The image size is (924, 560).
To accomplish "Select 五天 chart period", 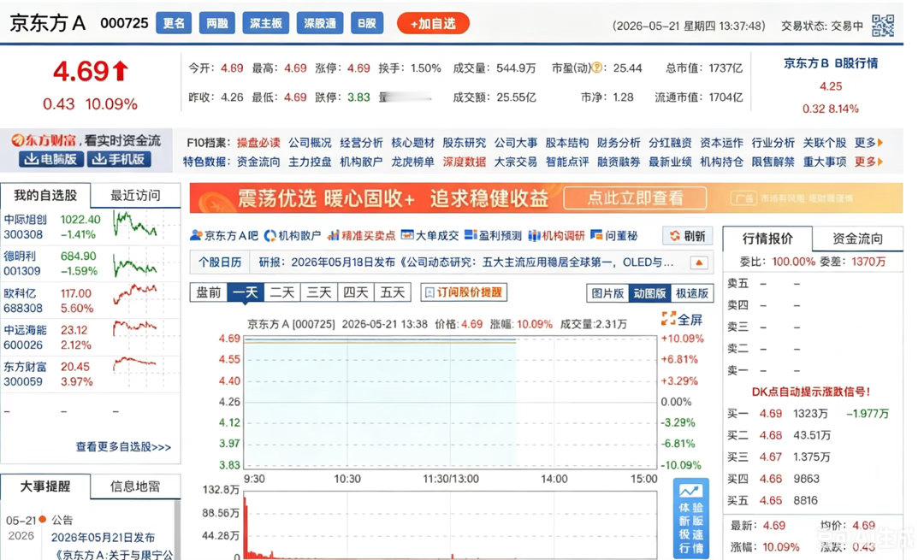I will (x=393, y=292).
